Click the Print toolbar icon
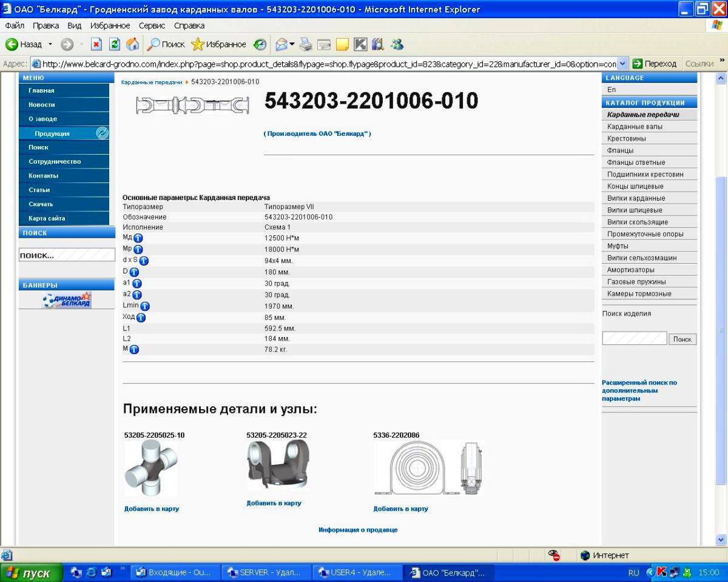 [306, 44]
